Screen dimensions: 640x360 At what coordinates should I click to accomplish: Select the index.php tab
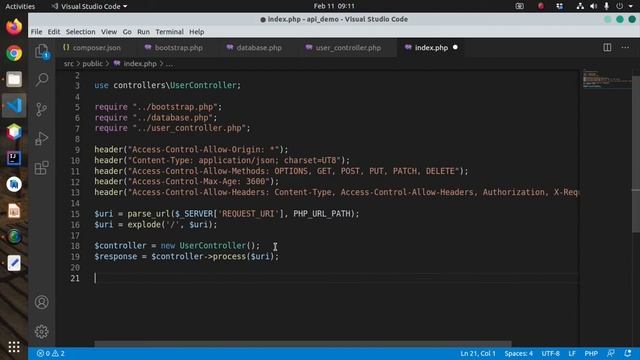coord(431,48)
